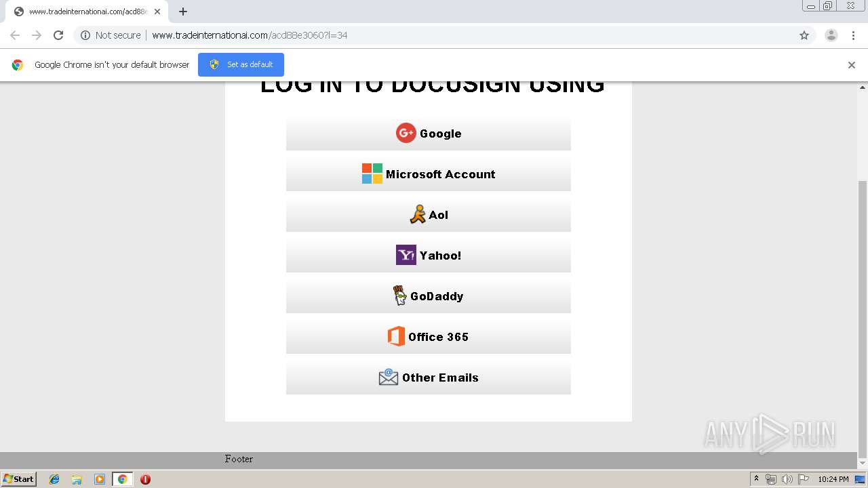The image size is (868, 488).
Task: Open the Chrome profile avatar
Action: click(831, 35)
